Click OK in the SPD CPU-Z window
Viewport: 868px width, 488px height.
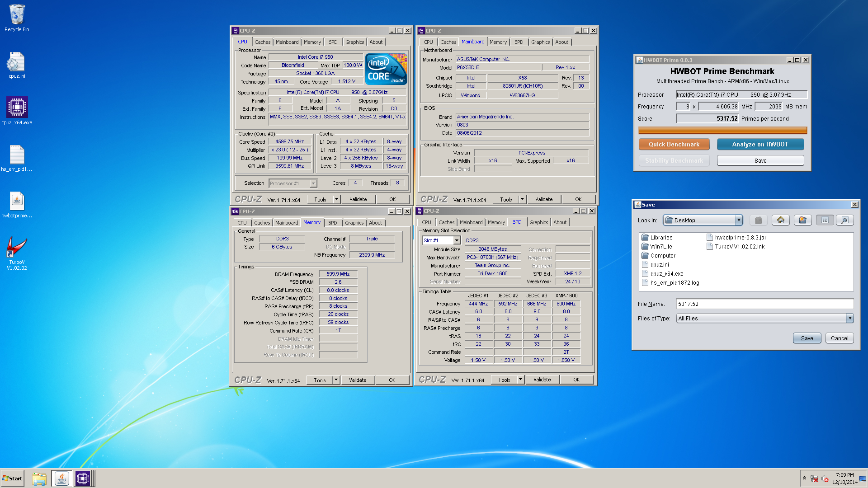point(576,380)
